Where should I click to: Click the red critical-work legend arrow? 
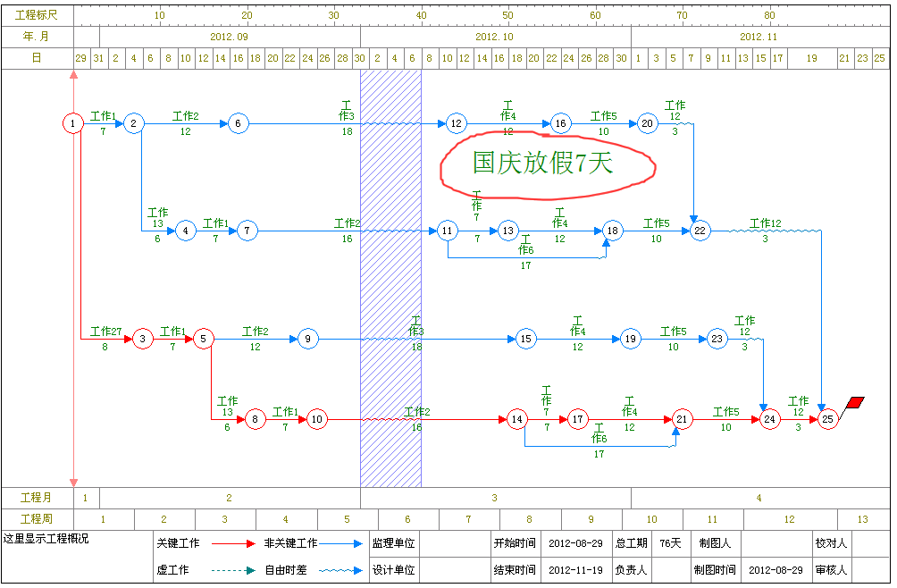233,543
